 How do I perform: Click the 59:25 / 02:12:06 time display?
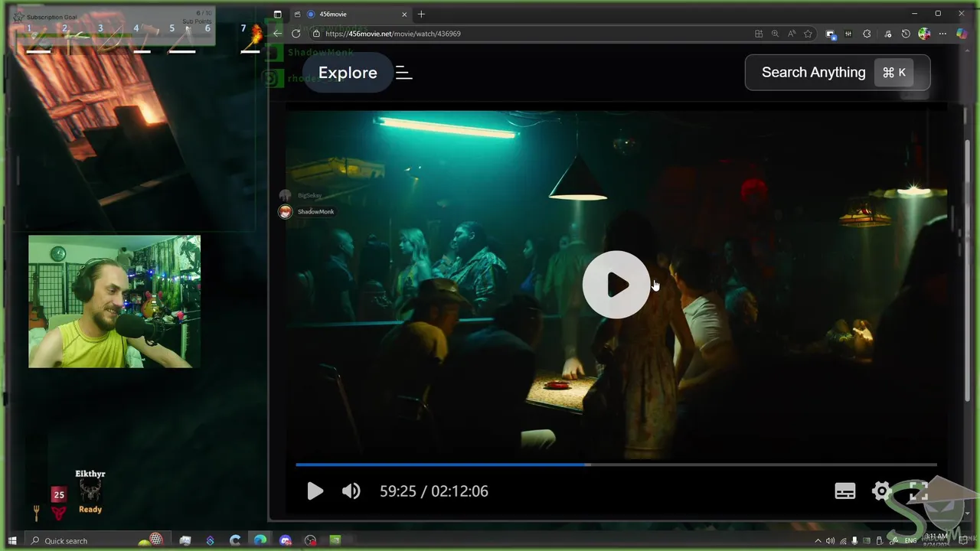(x=433, y=491)
